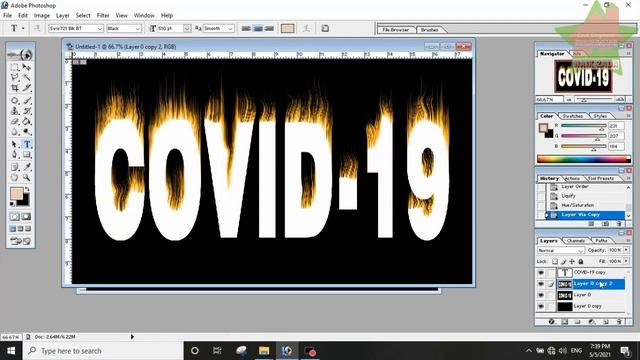This screenshot has height=360, width=640.
Task: Open the character and paragraph palettes
Action: (325, 28)
